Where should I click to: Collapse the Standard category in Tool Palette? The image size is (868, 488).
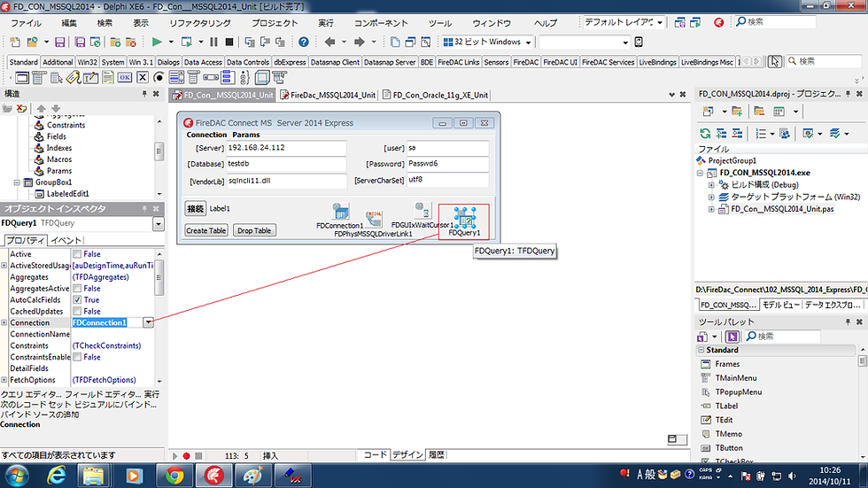[x=701, y=350]
